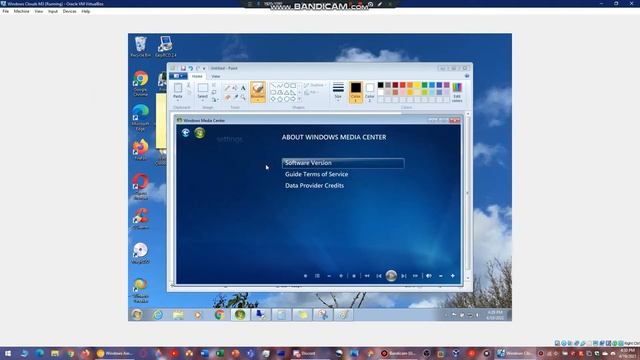The height and width of the screenshot is (360, 640).
Task: Click the Save icon in Paint's title bar
Action: [183, 68]
